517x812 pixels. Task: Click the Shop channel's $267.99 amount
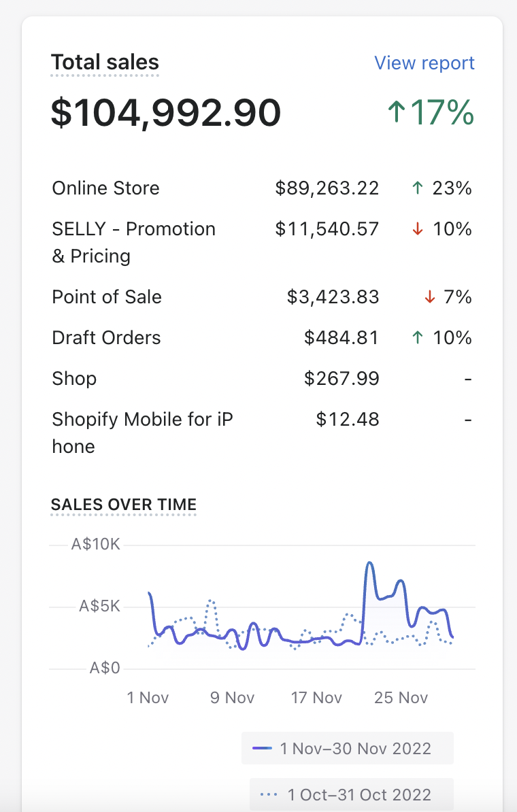tap(341, 379)
